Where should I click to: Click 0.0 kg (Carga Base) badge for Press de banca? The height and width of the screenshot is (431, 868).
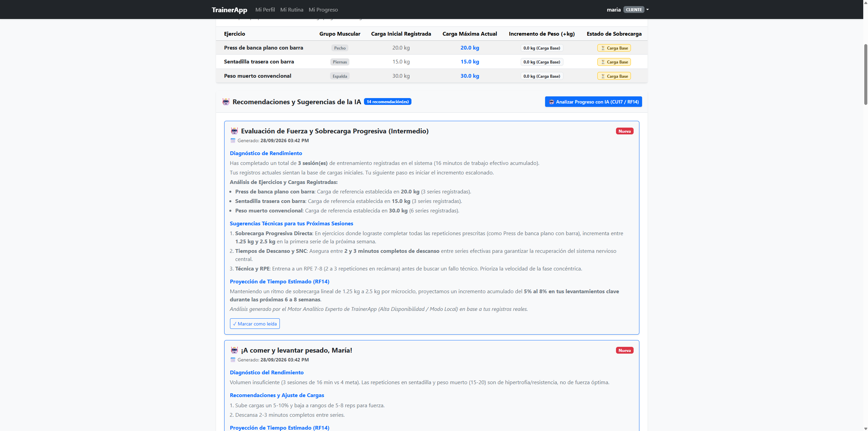tap(542, 48)
